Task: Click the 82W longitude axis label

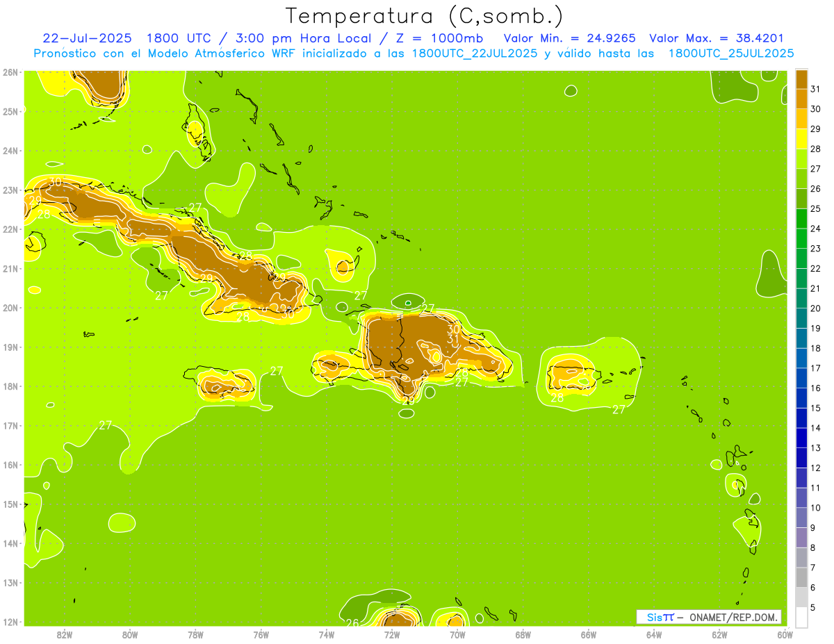Action: 64,634
